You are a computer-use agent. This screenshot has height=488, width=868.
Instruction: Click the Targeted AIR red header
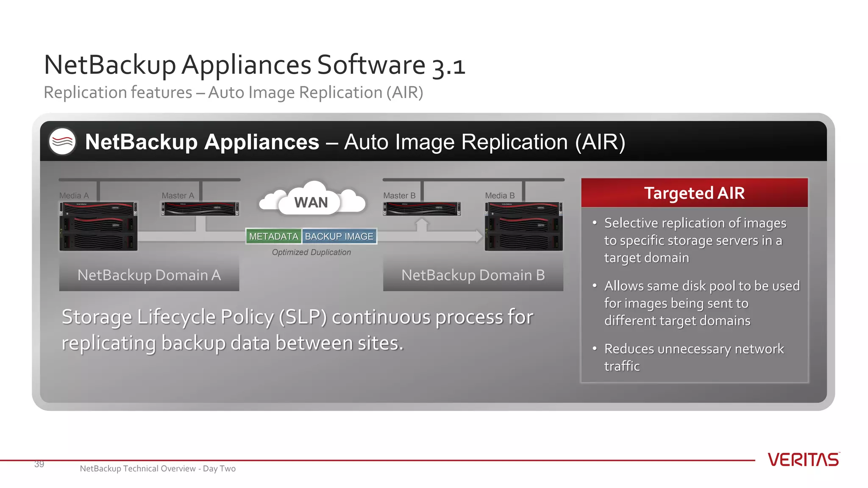(694, 193)
